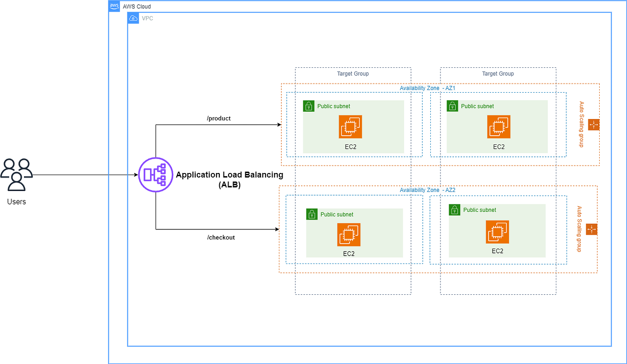Click the Public subnet lock icon in AZ1 left
The width and height of the screenshot is (627, 364).
pos(309,106)
